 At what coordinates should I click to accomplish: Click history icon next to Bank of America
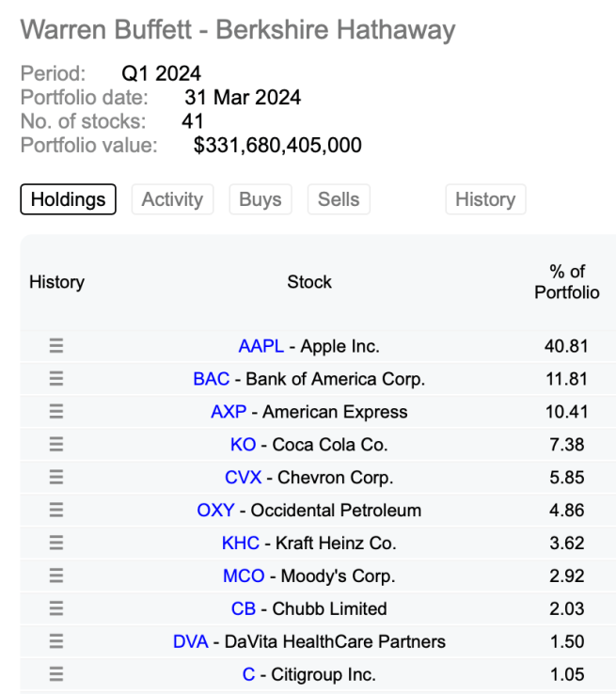coord(56,379)
